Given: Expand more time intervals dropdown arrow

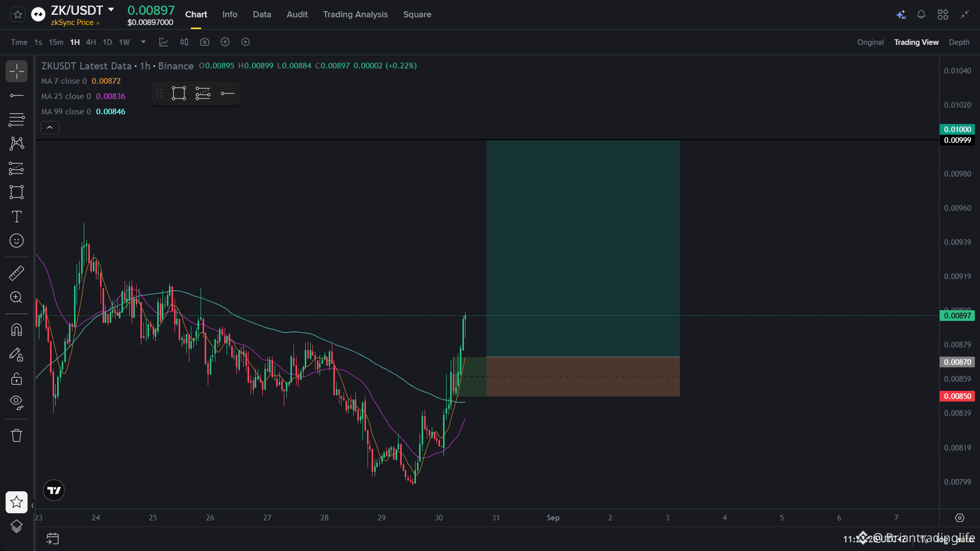Looking at the screenshot, I should pos(143,42).
